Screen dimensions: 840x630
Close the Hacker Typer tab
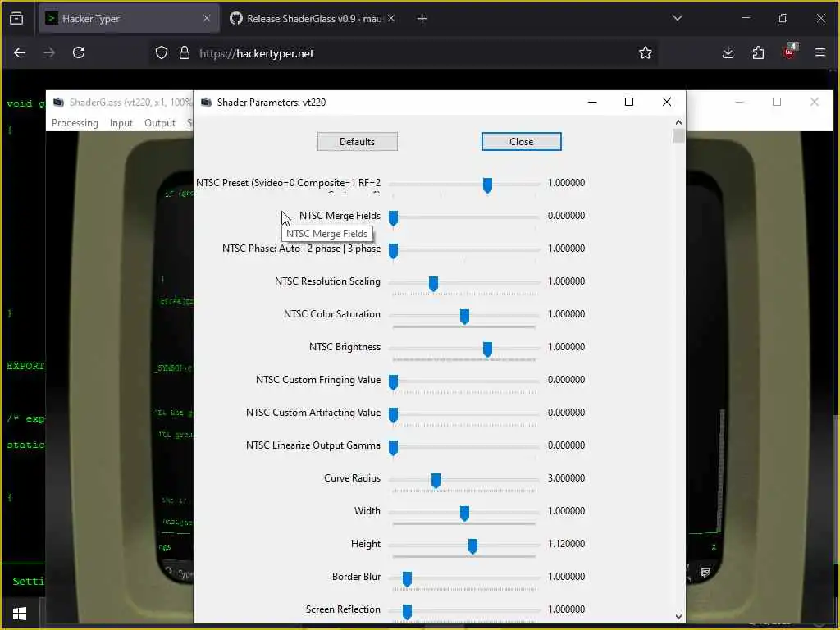(207, 18)
